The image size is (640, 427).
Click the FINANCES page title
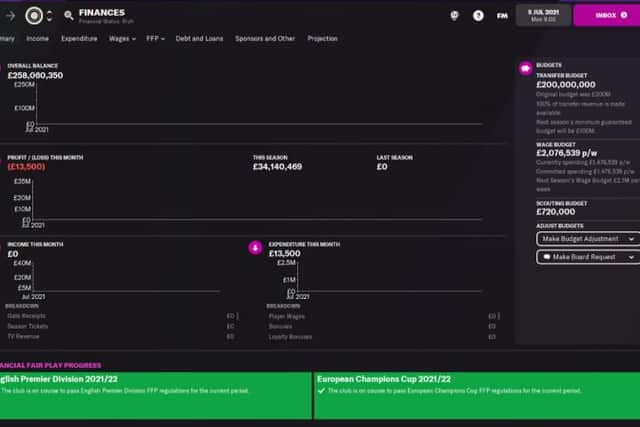[x=102, y=13]
